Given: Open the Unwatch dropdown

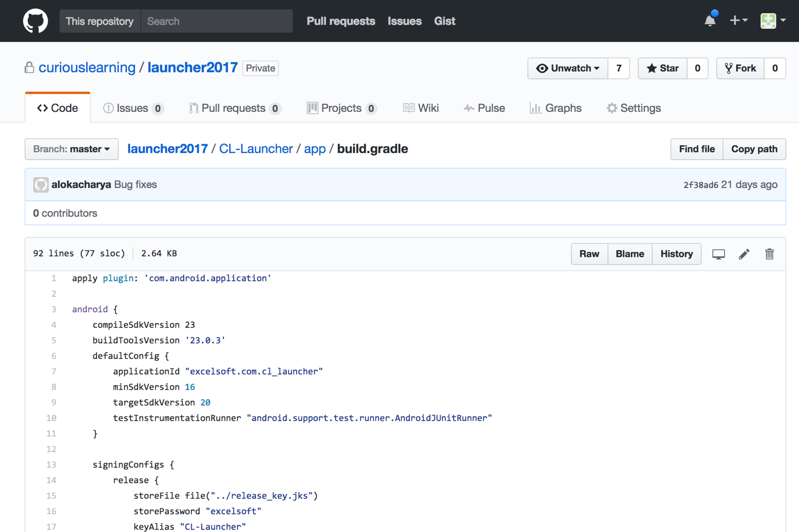Looking at the screenshot, I should [567, 68].
